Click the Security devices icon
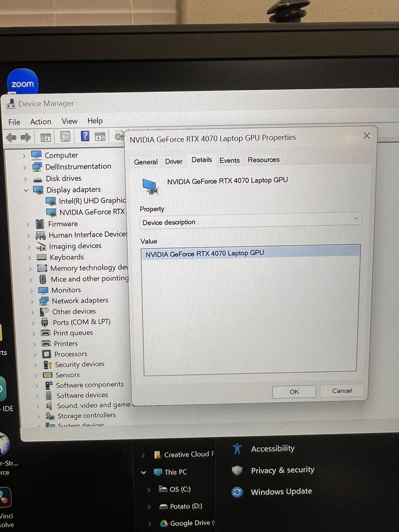The image size is (399, 532). [48, 364]
